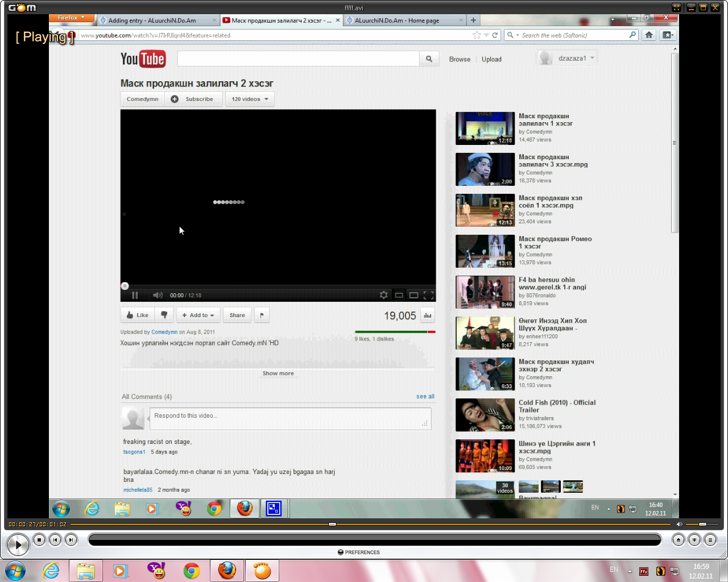Open the Comedymn channel button
Image resolution: width=728 pixels, height=582 pixels.
(143, 99)
